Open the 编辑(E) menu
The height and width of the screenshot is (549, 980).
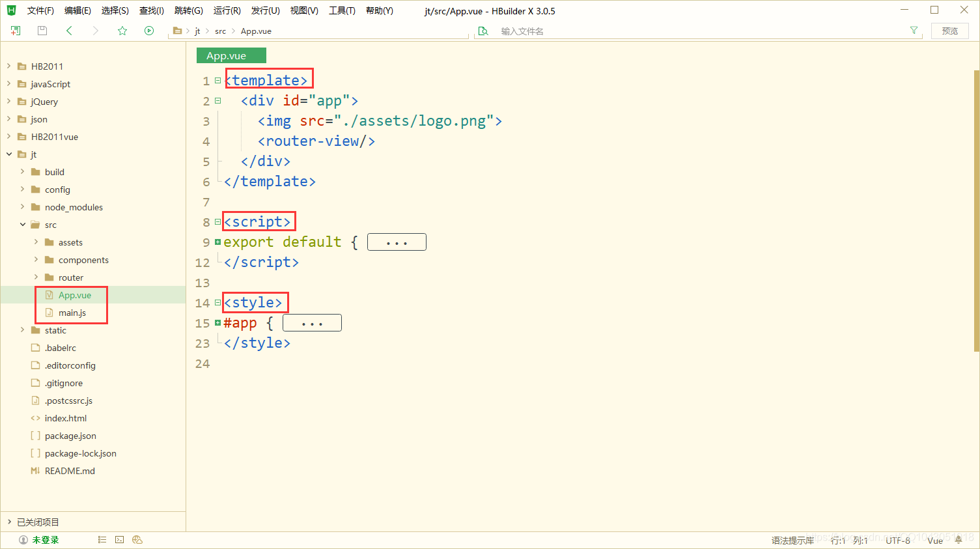point(77,10)
